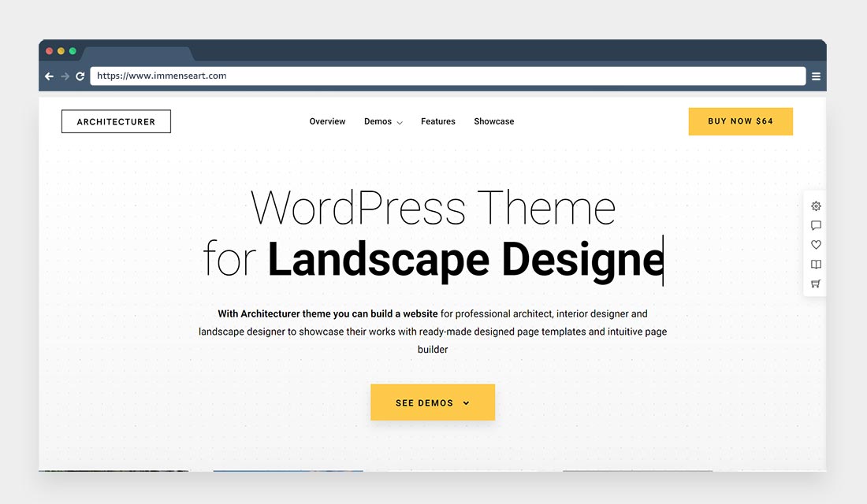Open Features nav item
This screenshot has width=867, height=504.
coord(438,121)
